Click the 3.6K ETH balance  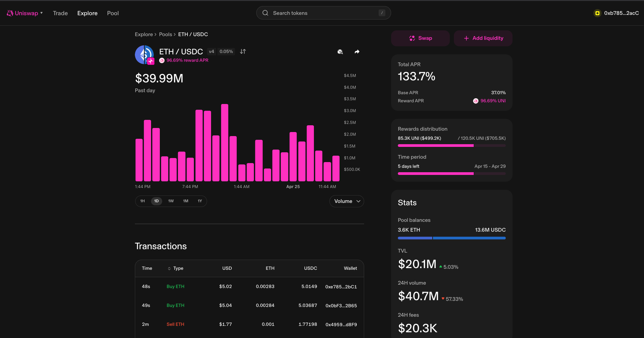click(x=409, y=230)
